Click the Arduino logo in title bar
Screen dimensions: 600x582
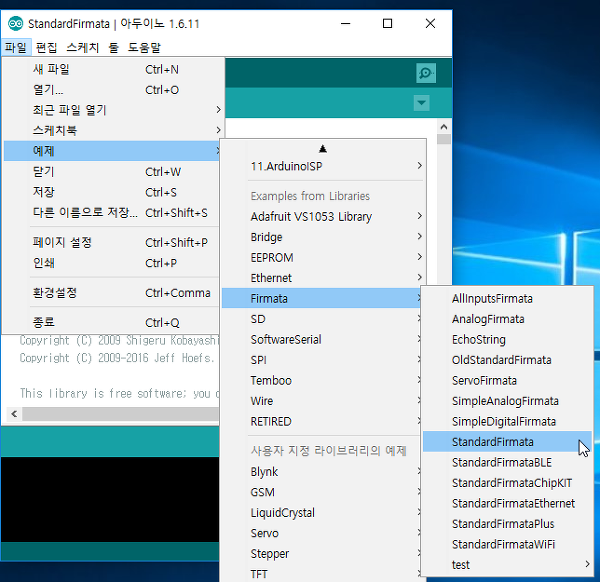point(16,24)
